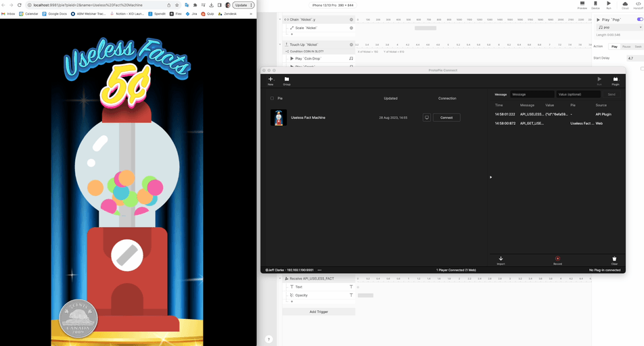Start recording with the Record icon

[557, 260]
